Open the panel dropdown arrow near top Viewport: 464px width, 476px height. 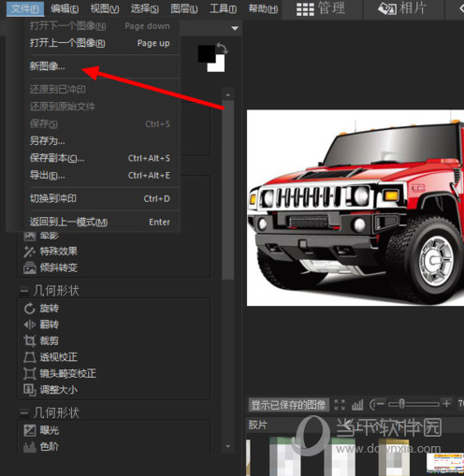pyautogui.click(x=235, y=28)
